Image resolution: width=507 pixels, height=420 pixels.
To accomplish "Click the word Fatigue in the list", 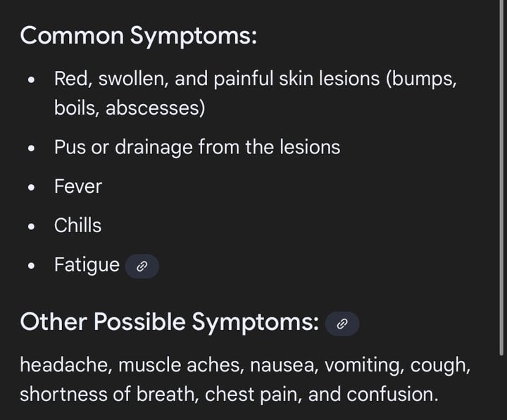I will click(x=87, y=265).
